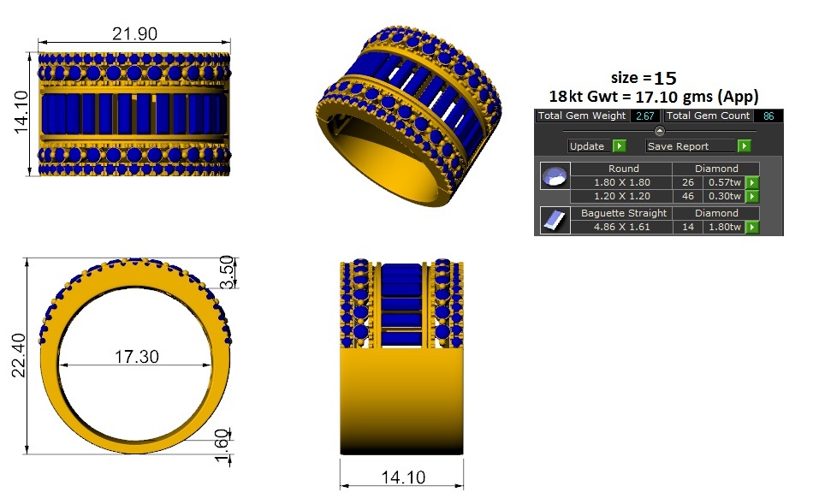
Task: Select the 1.20 X 1.20 size row
Action: point(664,196)
